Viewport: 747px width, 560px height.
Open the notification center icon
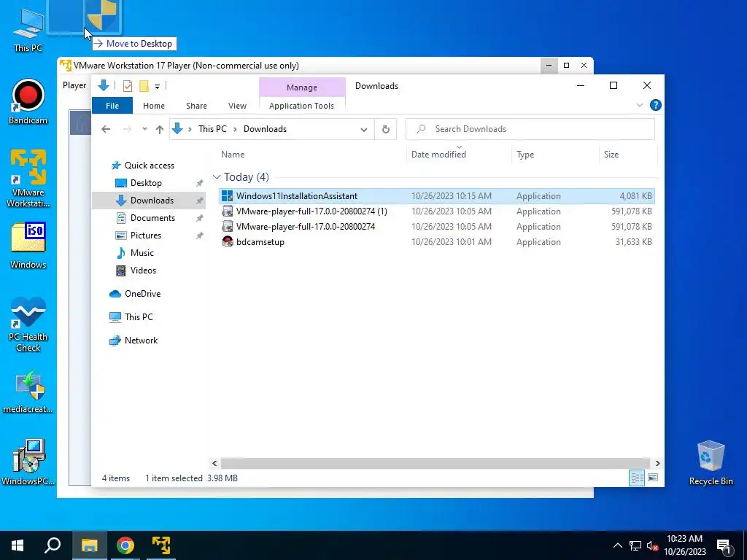coord(724,546)
